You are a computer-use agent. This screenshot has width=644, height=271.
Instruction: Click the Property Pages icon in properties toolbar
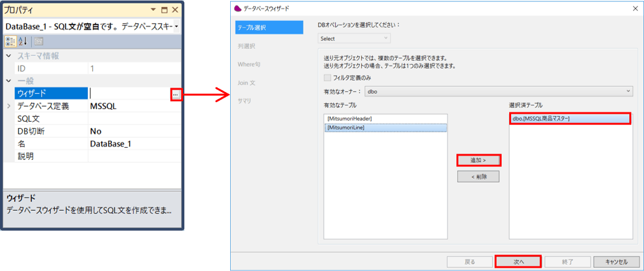tap(38, 41)
